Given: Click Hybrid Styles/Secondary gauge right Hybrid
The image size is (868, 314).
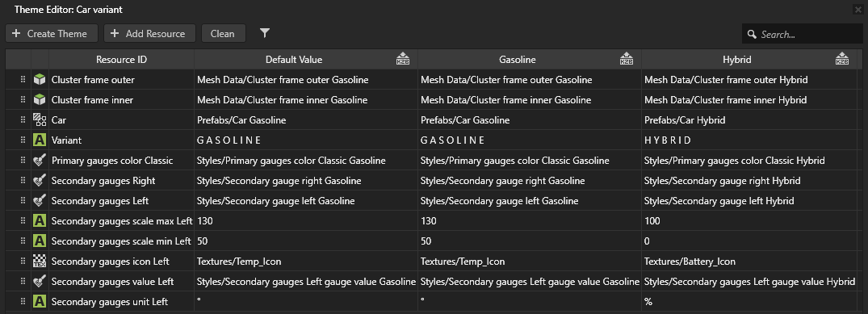Looking at the screenshot, I should click(723, 181).
